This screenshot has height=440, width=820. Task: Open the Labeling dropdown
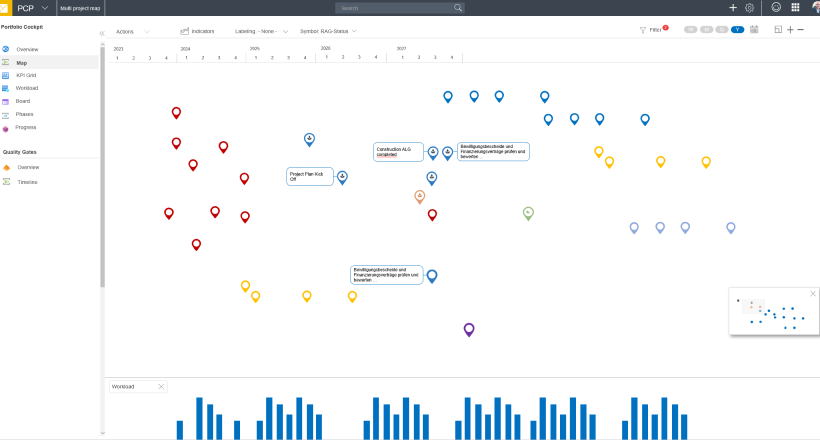(x=260, y=31)
